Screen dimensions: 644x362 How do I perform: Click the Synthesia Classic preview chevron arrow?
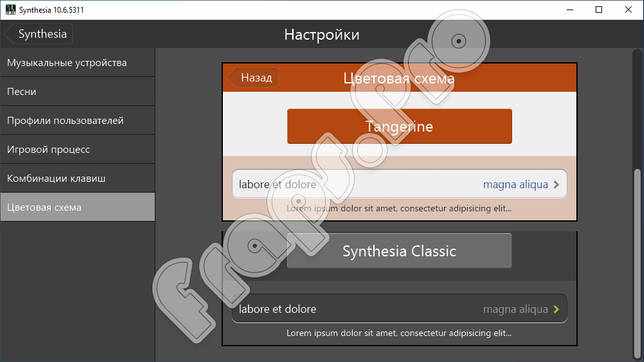556,309
